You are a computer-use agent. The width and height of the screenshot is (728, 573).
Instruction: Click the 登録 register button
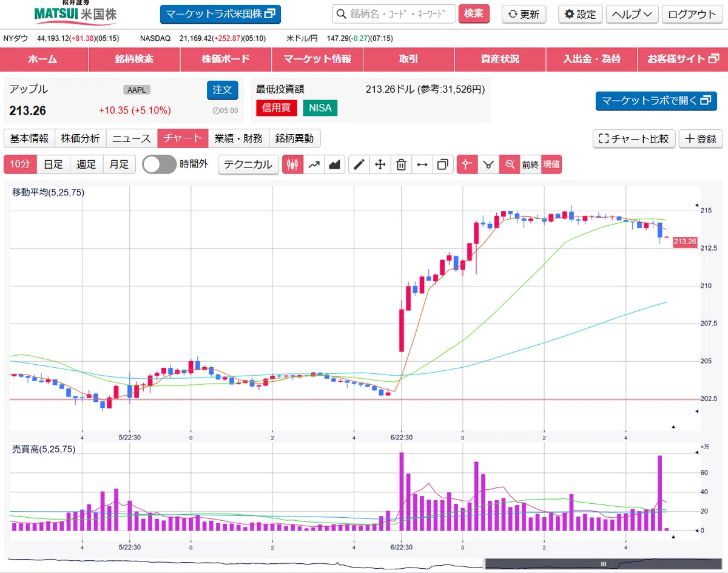(x=701, y=138)
